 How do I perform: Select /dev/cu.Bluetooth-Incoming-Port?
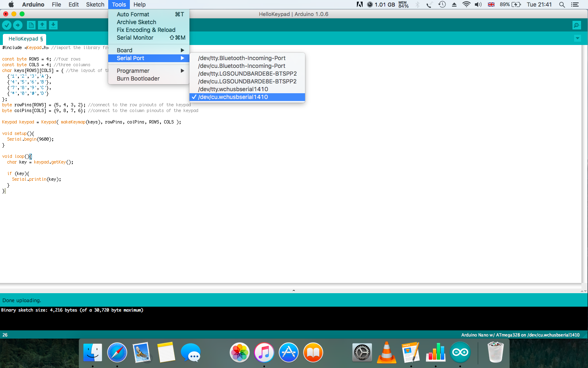point(247,66)
